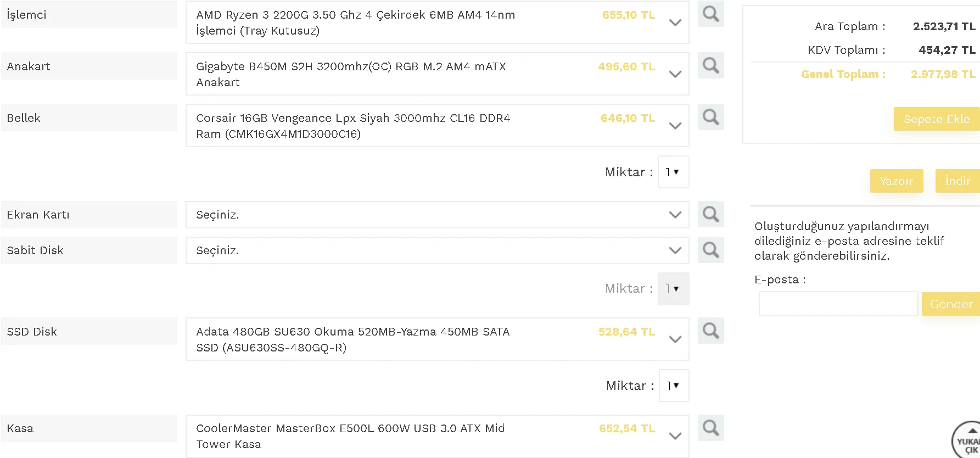This screenshot has width=980, height=458.
Task: Click the Kasa magnifier icon
Action: 710,427
